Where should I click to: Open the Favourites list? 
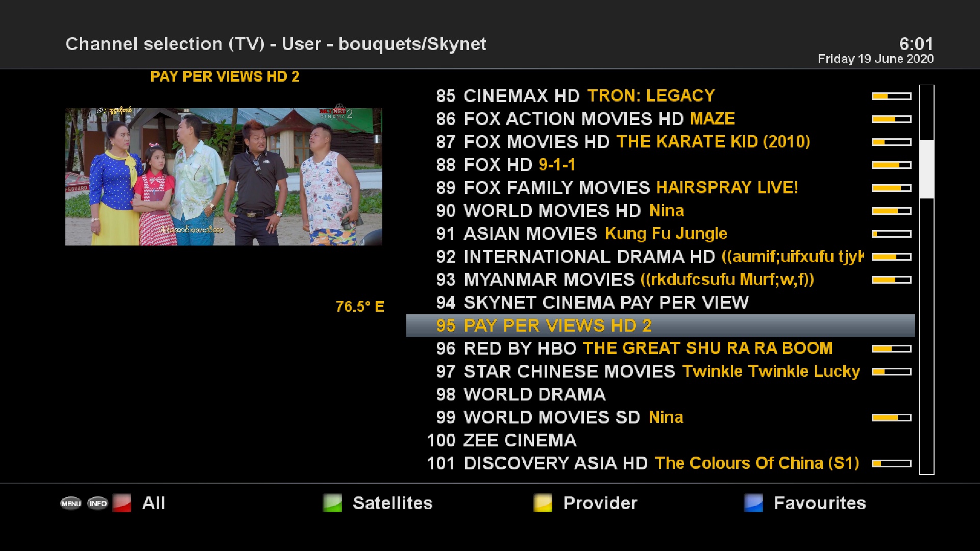pos(820,503)
